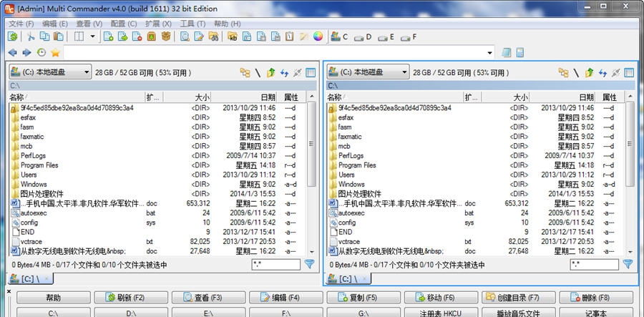
Task: Click the Paste clipboard icon
Action: click(59, 36)
